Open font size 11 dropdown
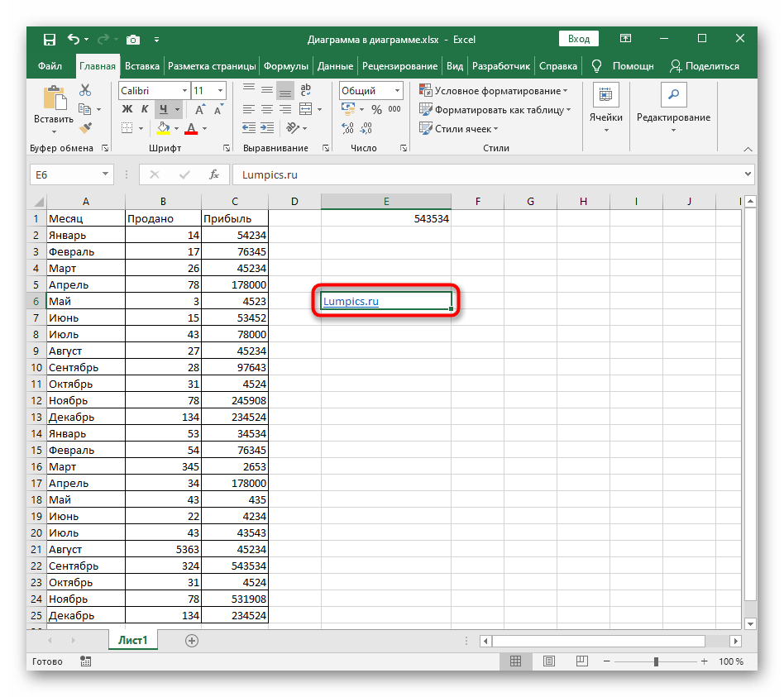The image size is (784, 697). click(220, 90)
